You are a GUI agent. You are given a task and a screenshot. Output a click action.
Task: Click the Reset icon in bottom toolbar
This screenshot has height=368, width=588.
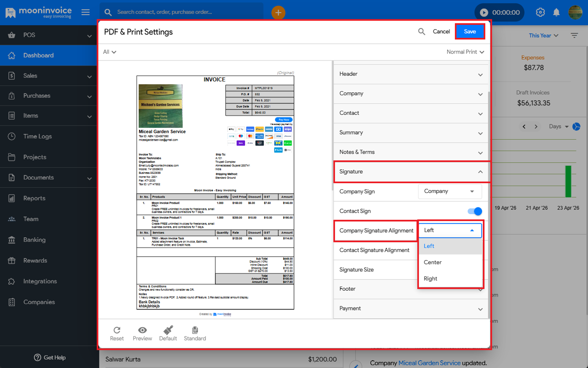(117, 330)
